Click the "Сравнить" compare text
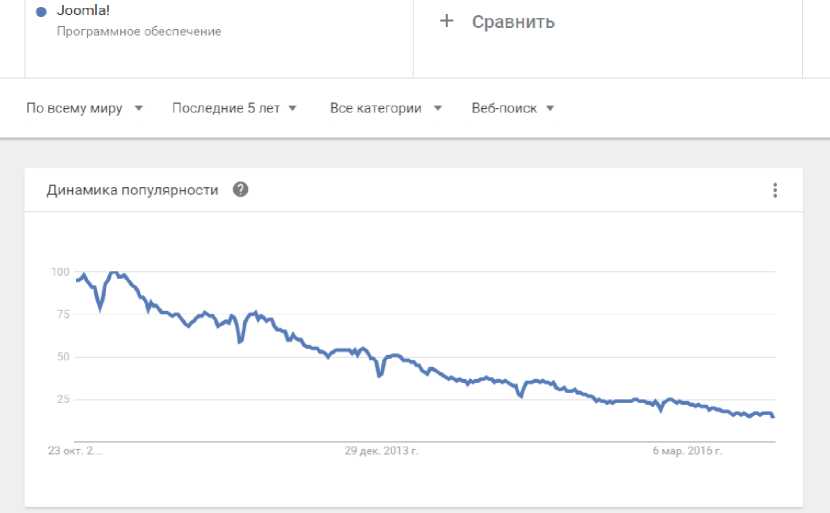830x513 pixels. (513, 21)
